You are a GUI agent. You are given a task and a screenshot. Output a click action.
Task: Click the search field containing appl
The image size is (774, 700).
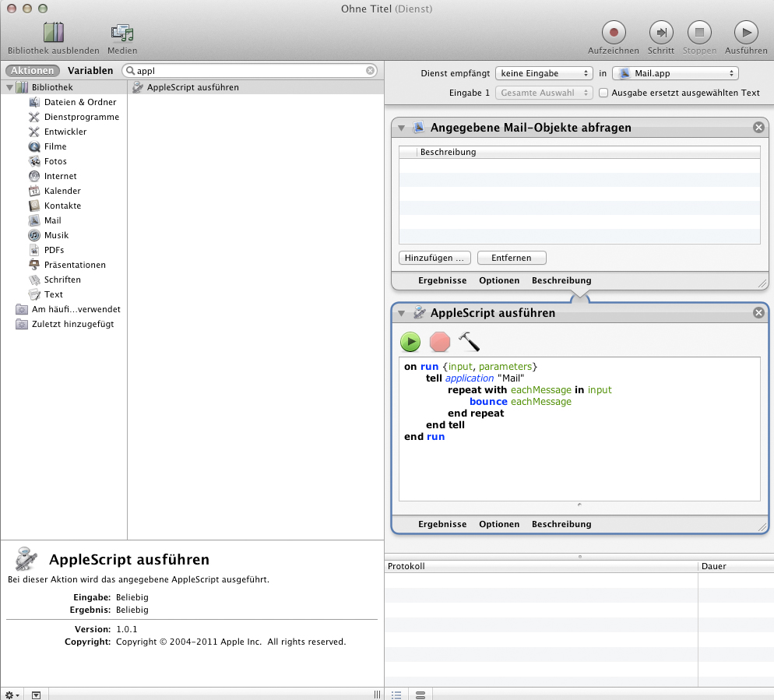pos(249,71)
